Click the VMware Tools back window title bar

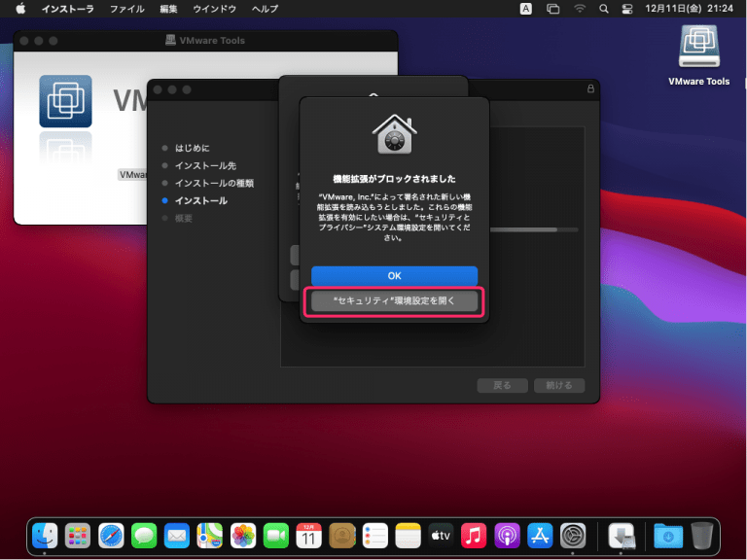click(x=205, y=41)
